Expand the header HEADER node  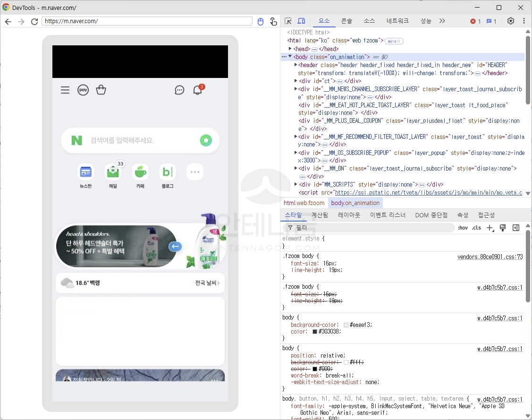pos(296,65)
